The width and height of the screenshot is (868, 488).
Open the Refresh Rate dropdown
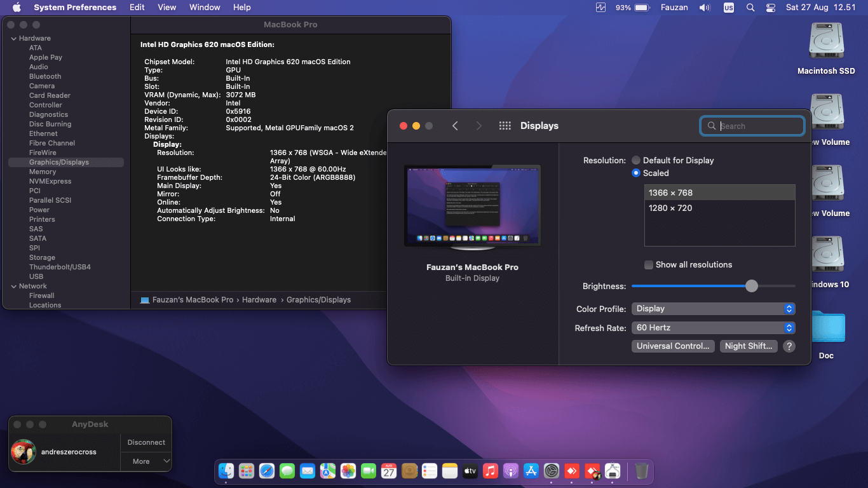[x=713, y=328]
